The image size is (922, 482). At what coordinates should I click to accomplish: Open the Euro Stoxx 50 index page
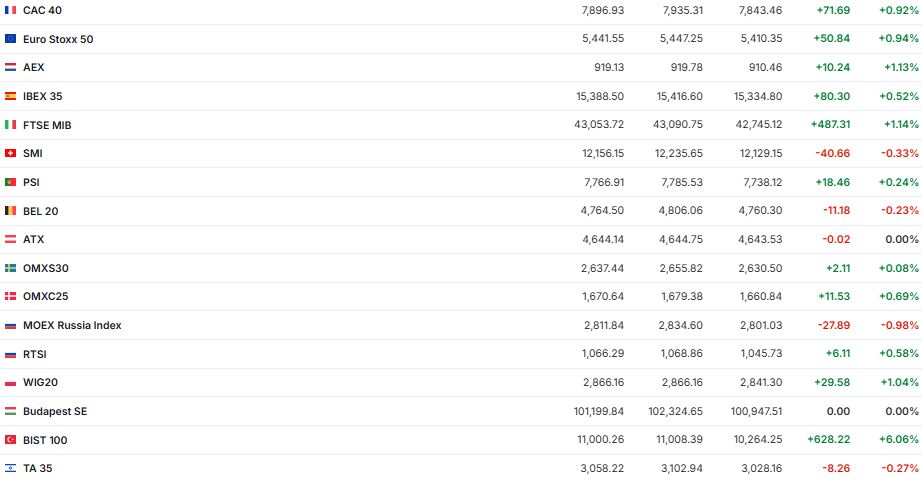58,39
